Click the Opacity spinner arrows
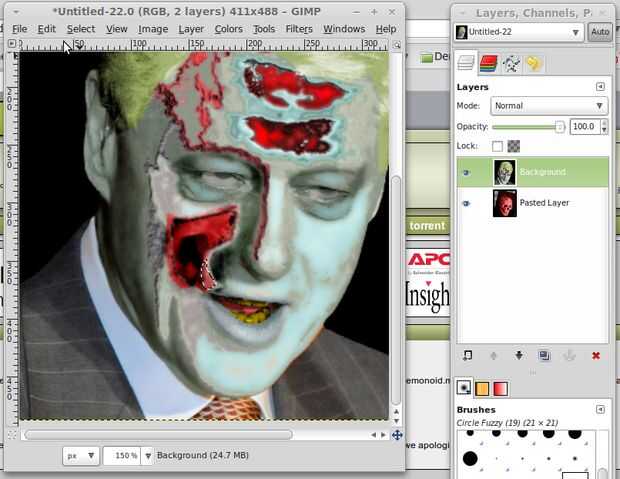Image resolution: width=620 pixels, height=479 pixels. [x=604, y=127]
